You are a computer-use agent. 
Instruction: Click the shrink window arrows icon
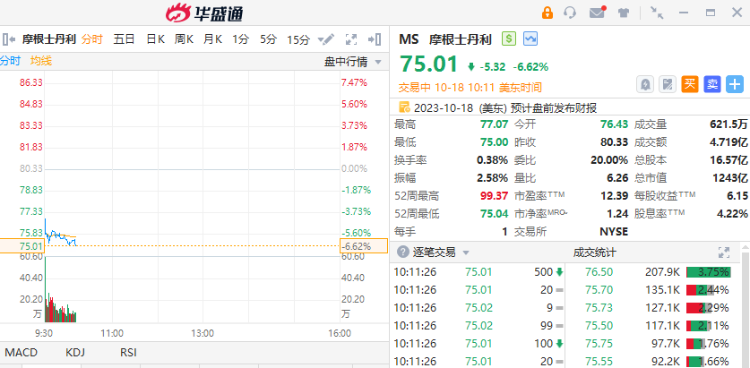tap(657, 13)
